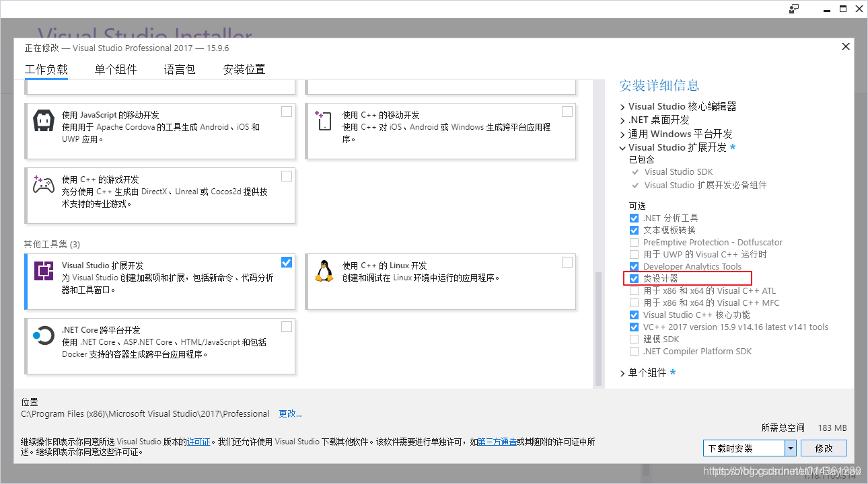
Task: Click the C++ game development gamepad icon
Action: (44, 186)
